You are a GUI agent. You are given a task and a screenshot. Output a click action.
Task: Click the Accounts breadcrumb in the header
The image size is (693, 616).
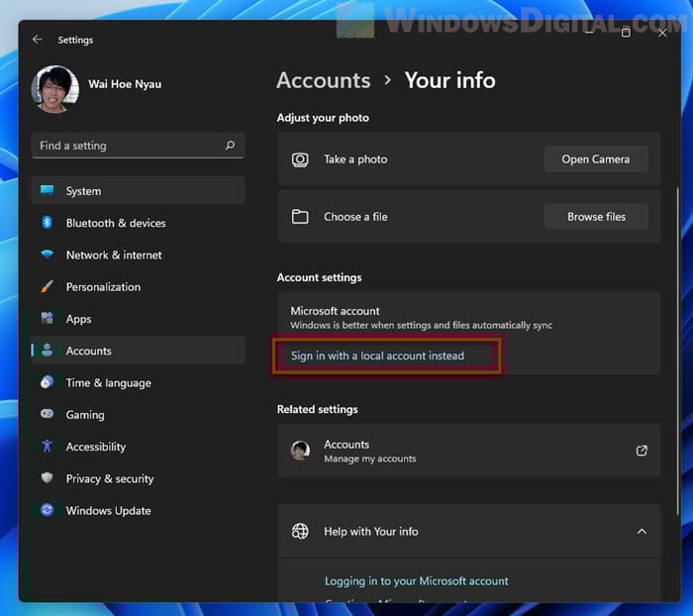pos(324,80)
